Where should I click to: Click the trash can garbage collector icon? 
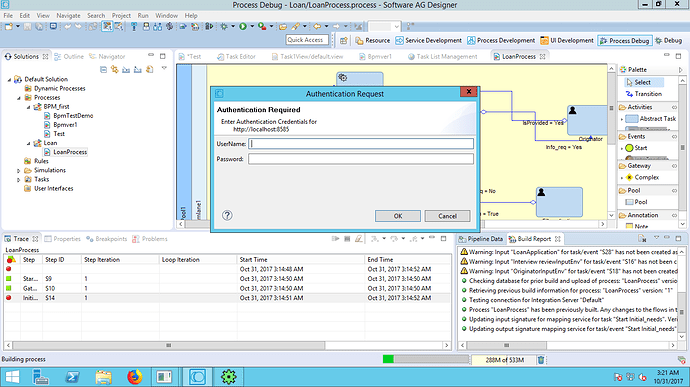[x=541, y=360]
